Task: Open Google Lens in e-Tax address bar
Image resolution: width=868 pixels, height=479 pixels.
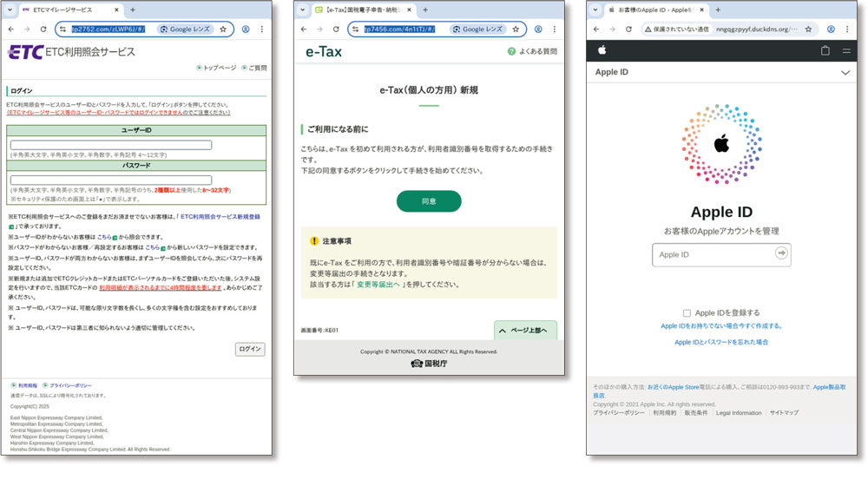Action: pyautogui.click(x=477, y=30)
